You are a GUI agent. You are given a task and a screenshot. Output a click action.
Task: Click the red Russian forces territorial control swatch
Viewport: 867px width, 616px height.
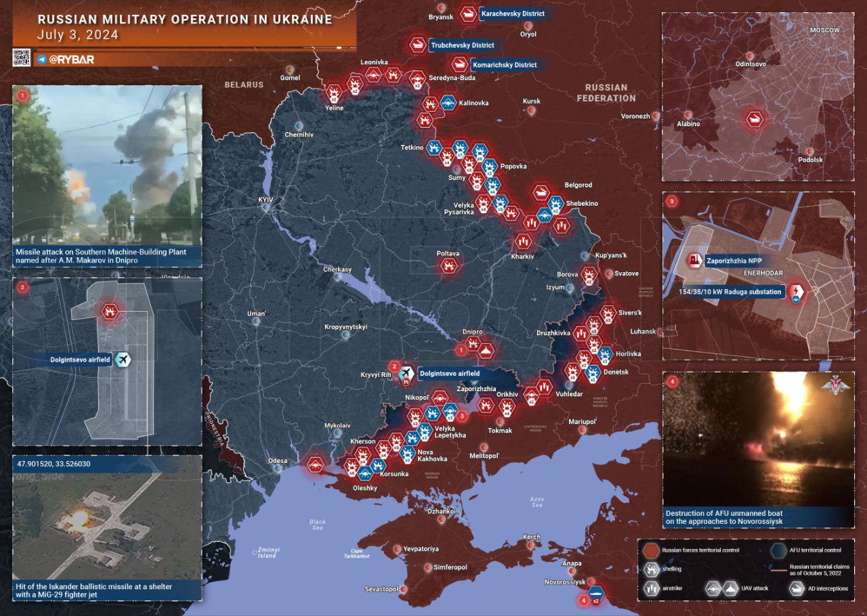(652, 550)
